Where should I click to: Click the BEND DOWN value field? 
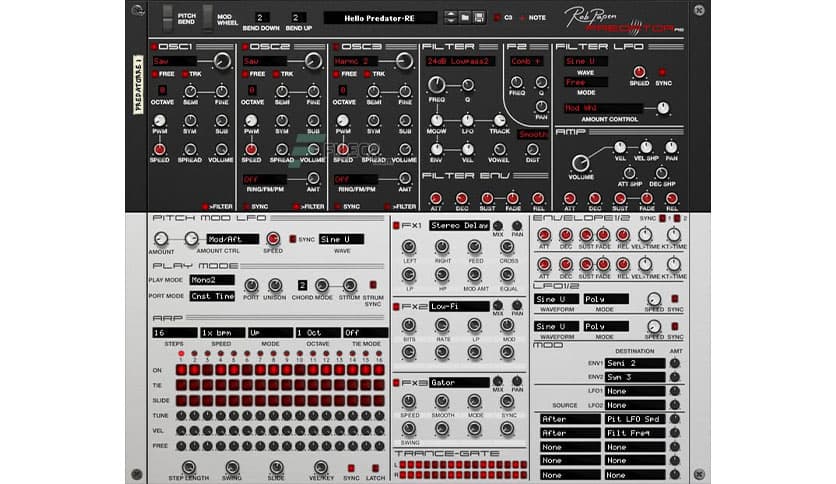click(x=261, y=18)
